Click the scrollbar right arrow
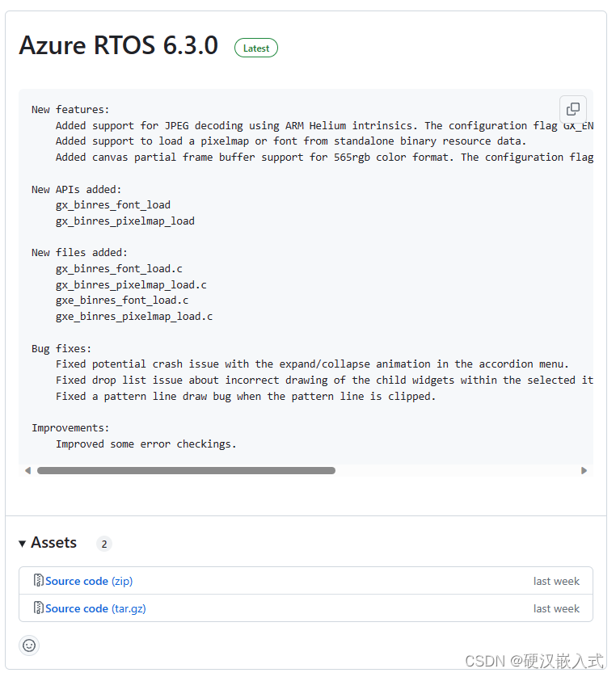The height and width of the screenshot is (677, 616). point(584,471)
